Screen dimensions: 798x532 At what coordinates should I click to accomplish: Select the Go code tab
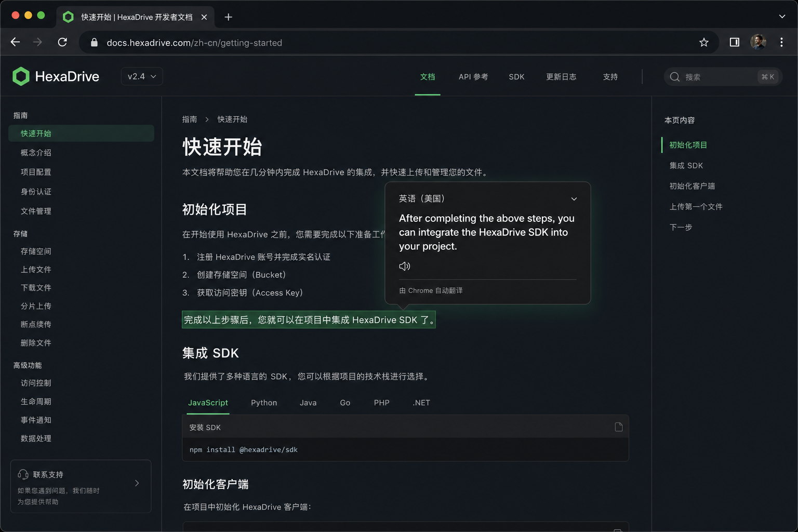(345, 403)
